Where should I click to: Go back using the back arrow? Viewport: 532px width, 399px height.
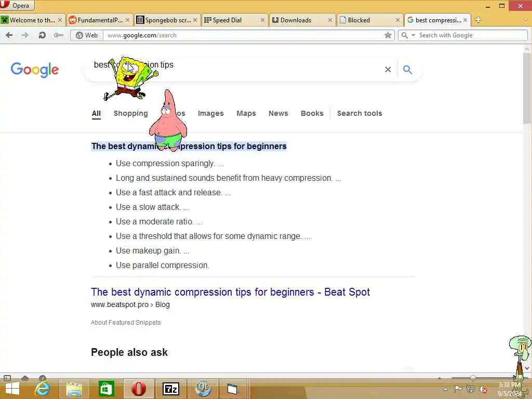pyautogui.click(x=9, y=35)
